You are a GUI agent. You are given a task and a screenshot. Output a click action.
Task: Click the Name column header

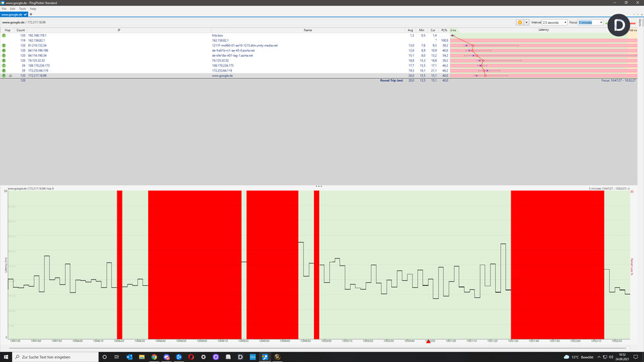point(307,30)
